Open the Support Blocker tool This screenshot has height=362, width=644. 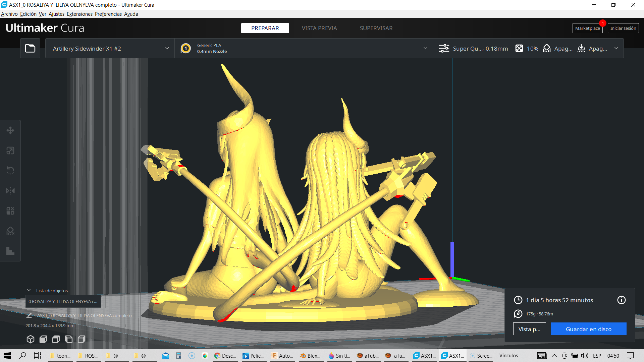coord(10,231)
